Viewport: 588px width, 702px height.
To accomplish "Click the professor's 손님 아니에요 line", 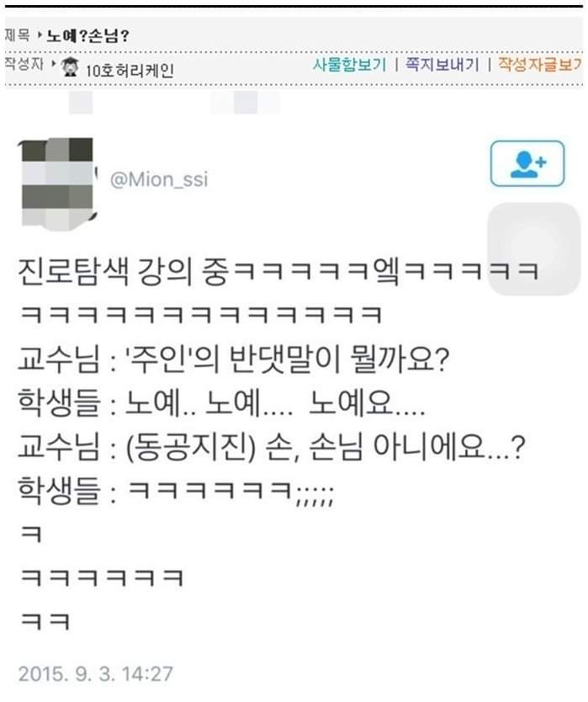I will [271, 447].
